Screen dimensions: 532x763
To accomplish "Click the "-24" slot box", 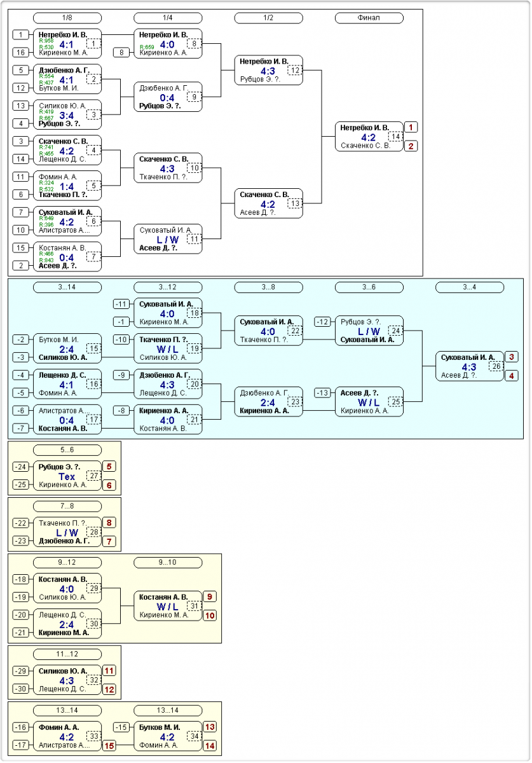I will coord(21,467).
